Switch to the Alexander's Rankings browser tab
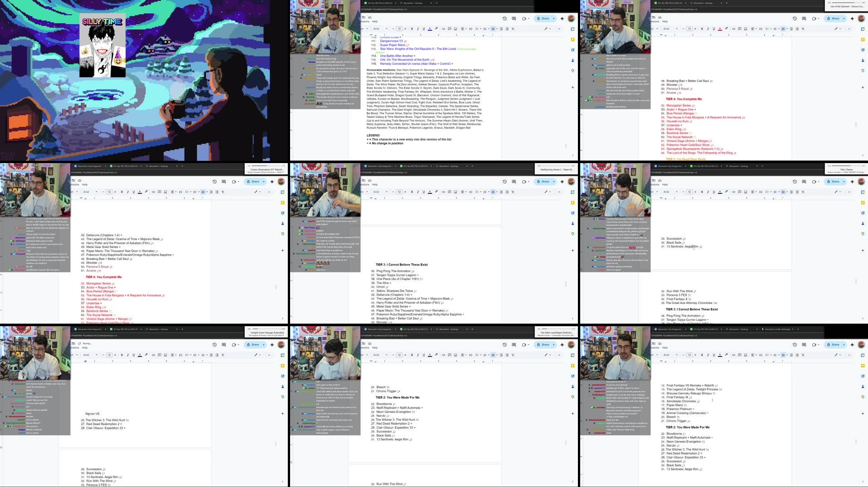 click(412, 3)
